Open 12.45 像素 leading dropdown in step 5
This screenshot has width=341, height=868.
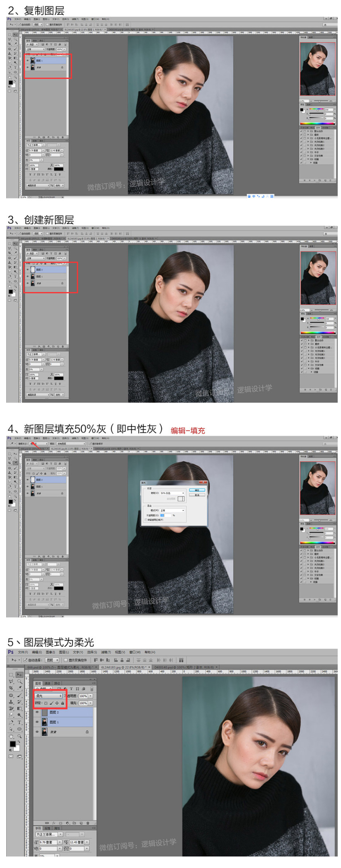click(87, 842)
